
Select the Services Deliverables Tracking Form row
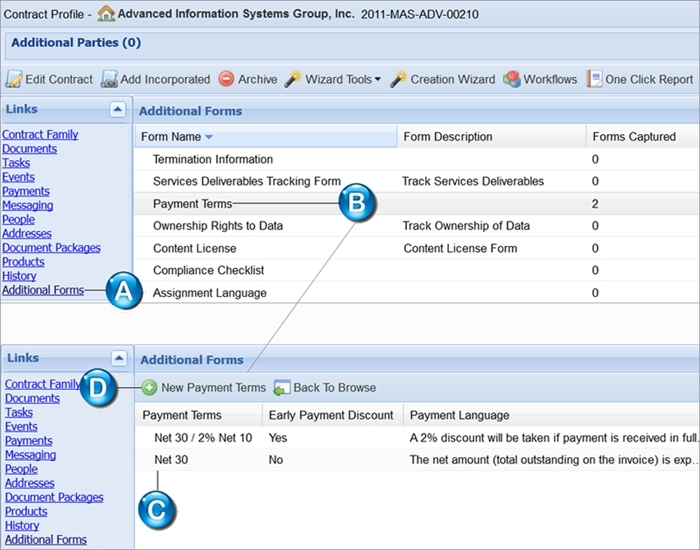417,181
